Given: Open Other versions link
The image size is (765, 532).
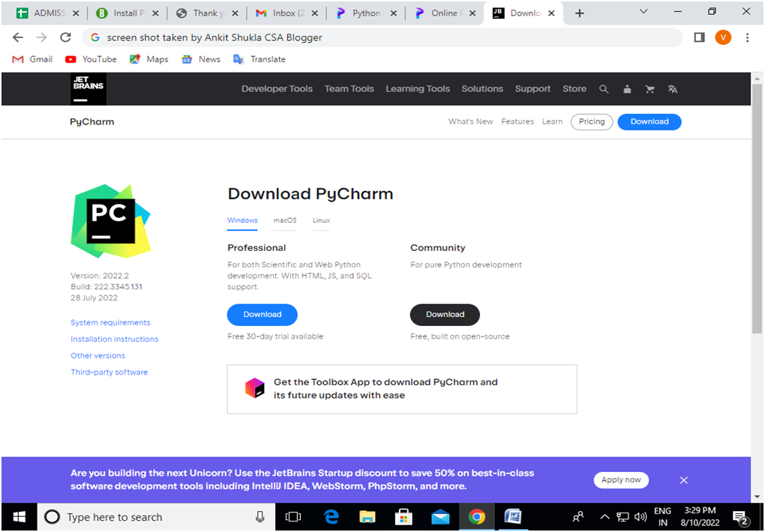Looking at the screenshot, I should pyautogui.click(x=97, y=355).
